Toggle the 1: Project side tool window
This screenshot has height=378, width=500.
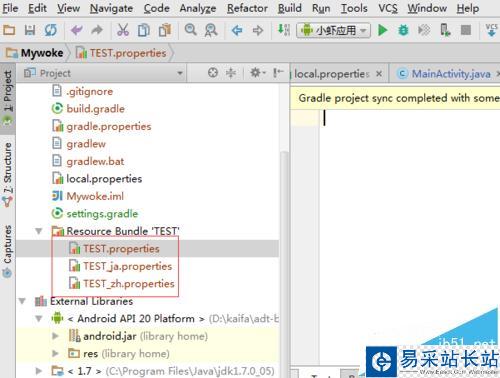pos(8,98)
